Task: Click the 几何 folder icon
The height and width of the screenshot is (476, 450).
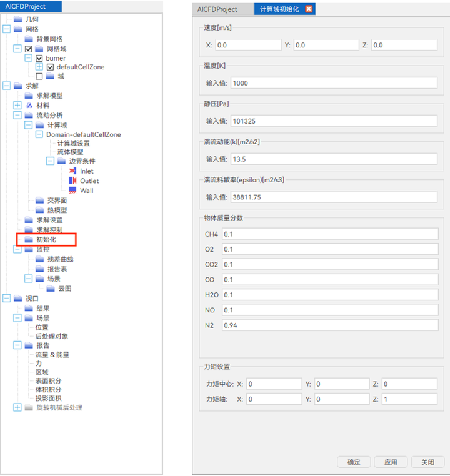Action: click(18, 19)
